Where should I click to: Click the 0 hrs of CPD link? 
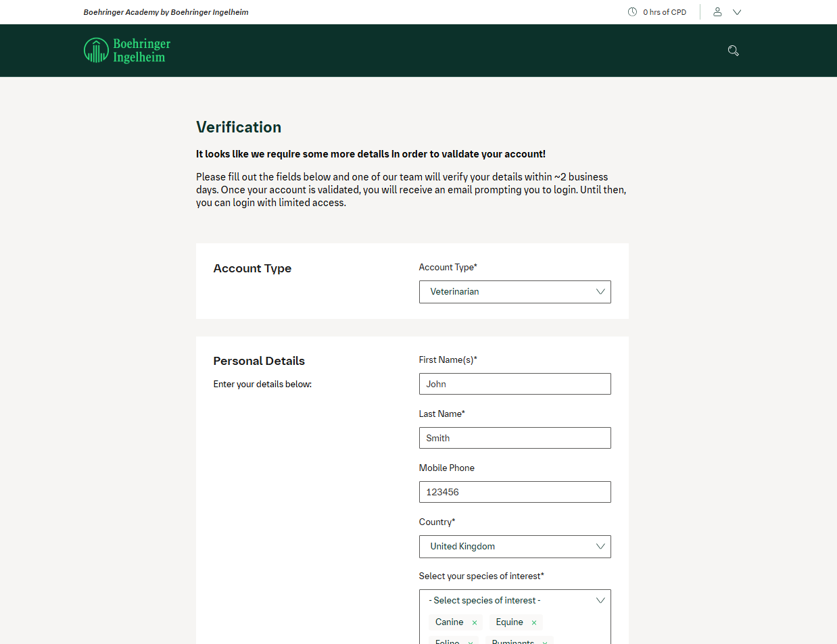pyautogui.click(x=664, y=11)
